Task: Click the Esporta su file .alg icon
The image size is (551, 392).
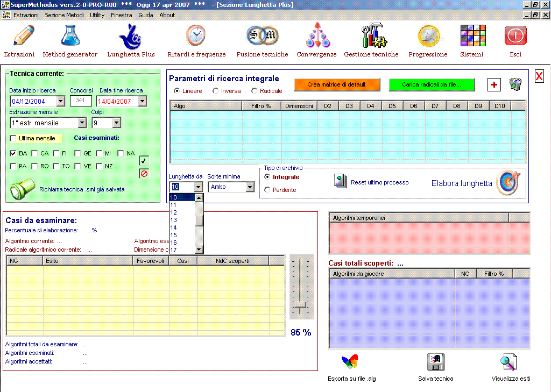Action: coord(350,362)
